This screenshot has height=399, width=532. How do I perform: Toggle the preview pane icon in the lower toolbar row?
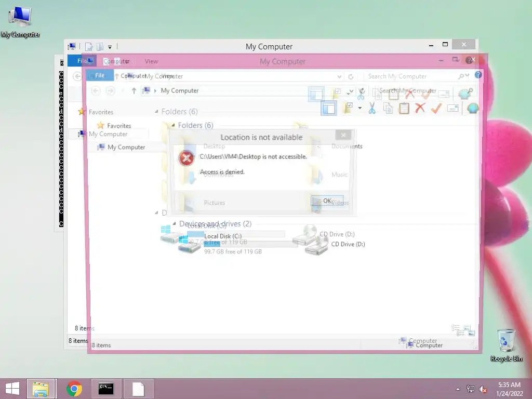pyautogui.click(x=328, y=109)
